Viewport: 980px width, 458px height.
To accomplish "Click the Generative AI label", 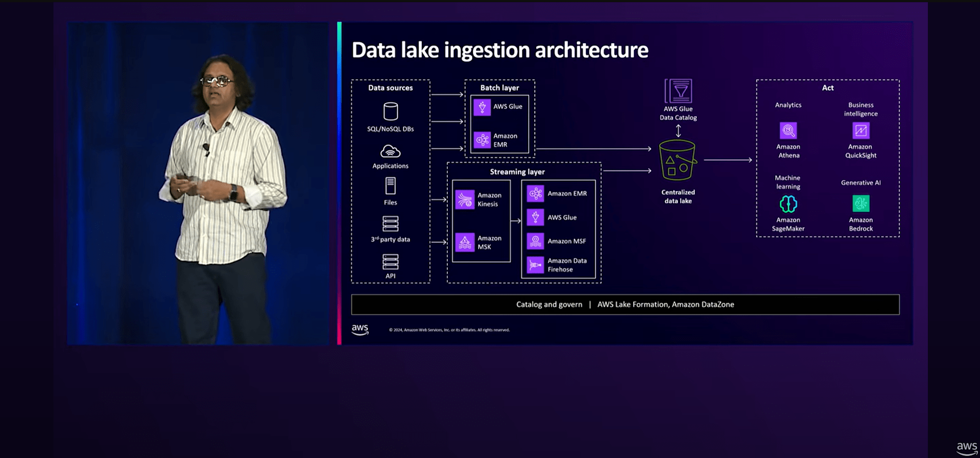I will pyautogui.click(x=861, y=183).
